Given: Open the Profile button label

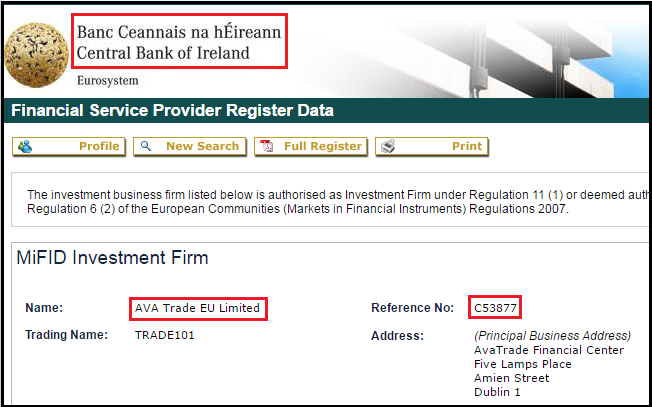Looking at the screenshot, I should (99, 146).
